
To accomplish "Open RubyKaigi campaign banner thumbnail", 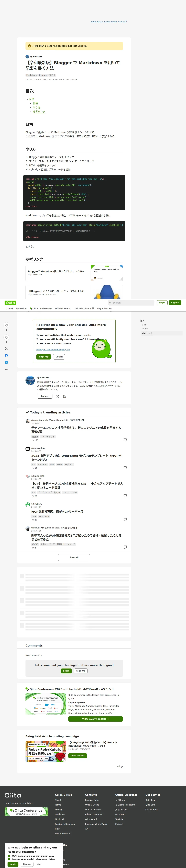I will [x=46, y=751].
